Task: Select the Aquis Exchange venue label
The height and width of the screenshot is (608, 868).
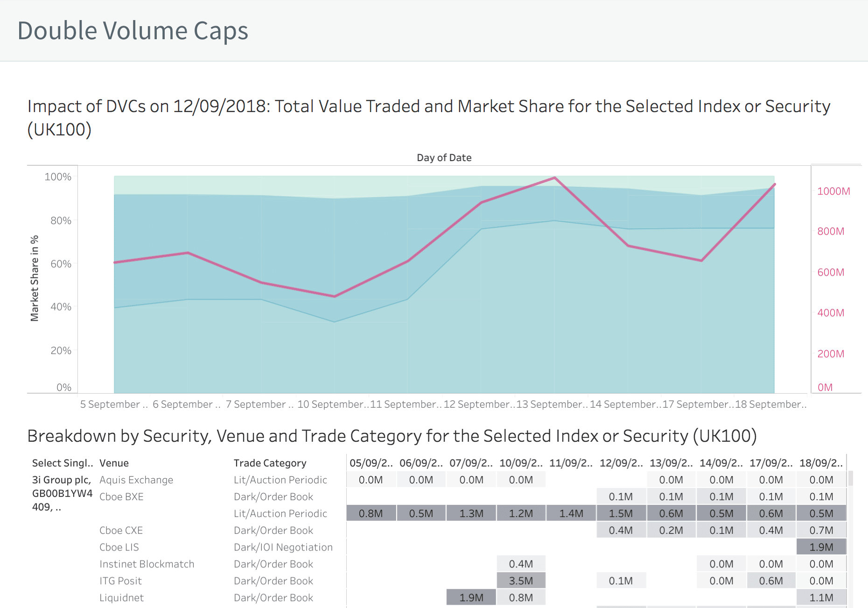Action: pyautogui.click(x=136, y=480)
